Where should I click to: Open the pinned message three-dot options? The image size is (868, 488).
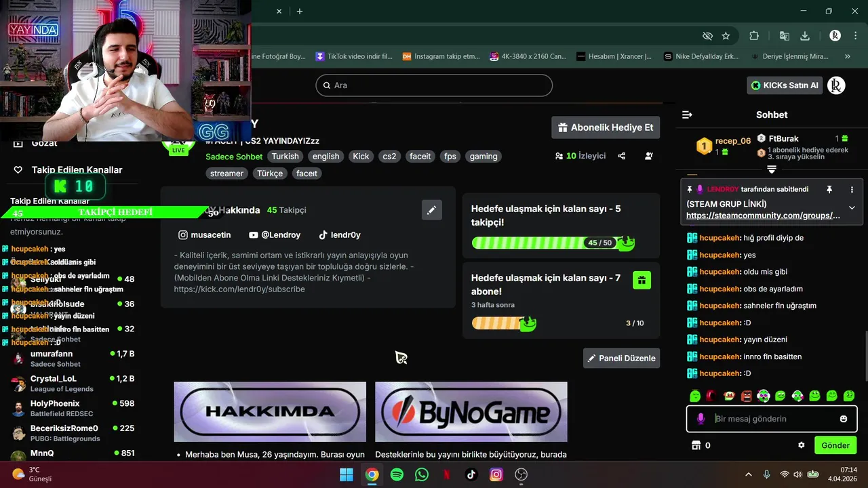pyautogui.click(x=852, y=190)
